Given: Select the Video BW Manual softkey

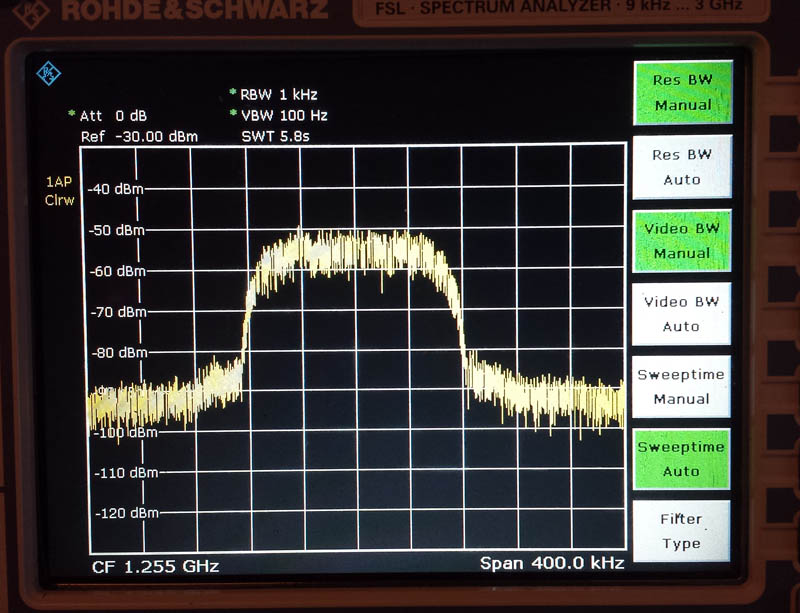Looking at the screenshot, I should 682,240.
